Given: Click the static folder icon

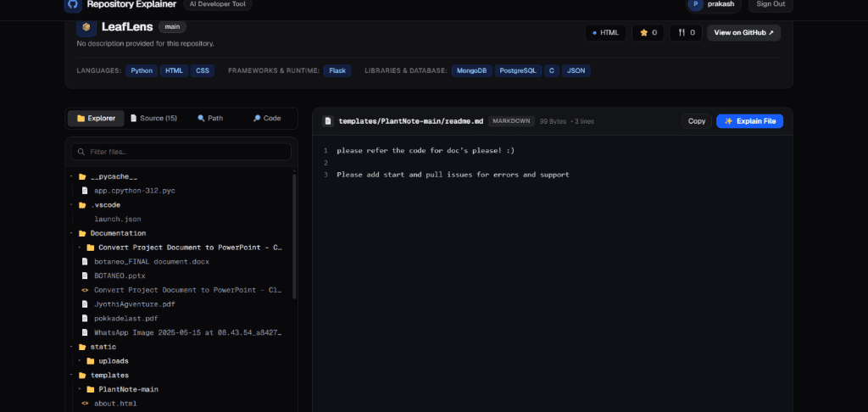Looking at the screenshot, I should [x=82, y=347].
